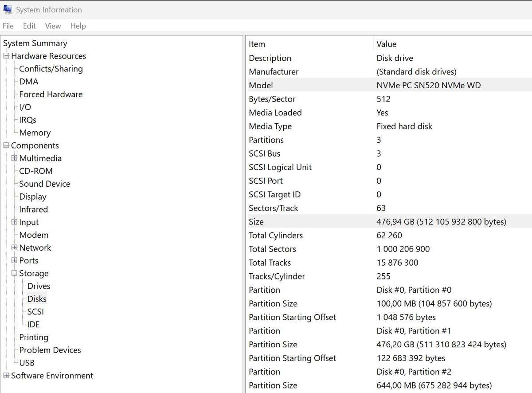Expand the Network category
The width and height of the screenshot is (532, 393).
click(x=14, y=248)
